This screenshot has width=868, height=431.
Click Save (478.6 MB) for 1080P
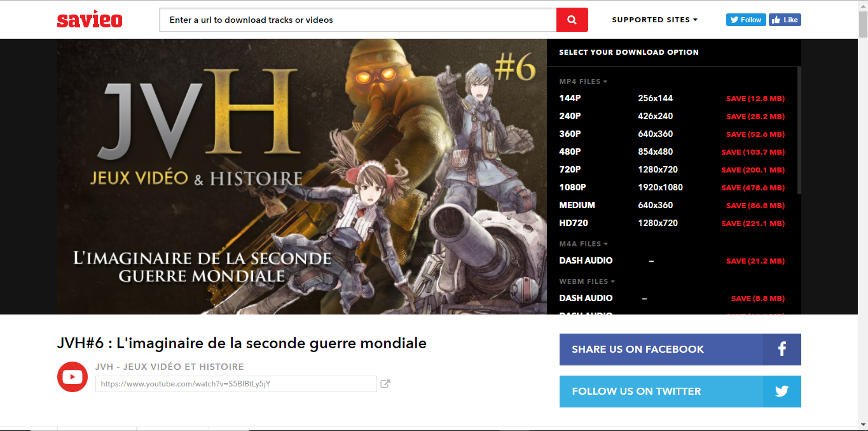click(753, 188)
